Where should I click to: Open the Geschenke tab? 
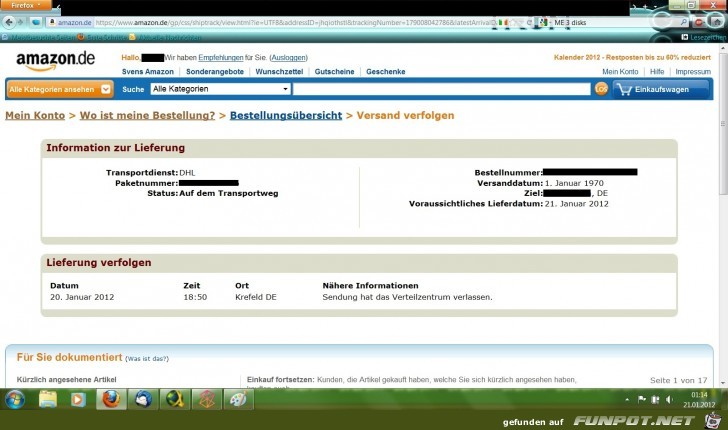[x=385, y=72]
